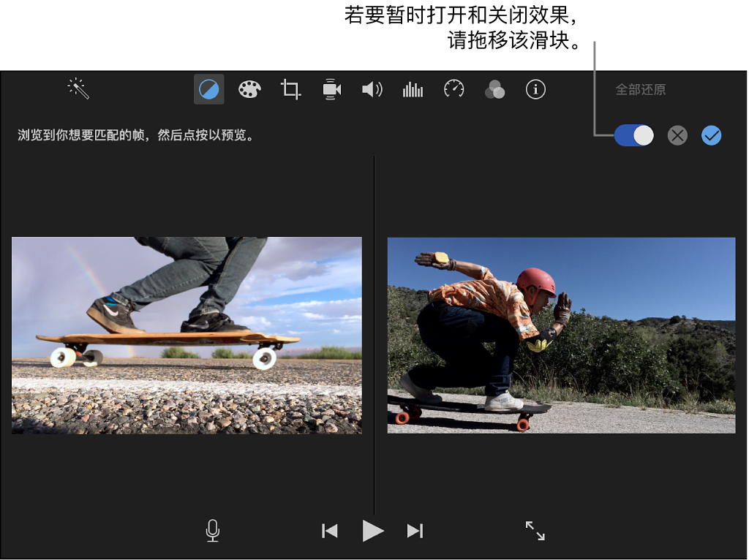This screenshot has width=749, height=560.
Task: Click the 全部还原 reset all button
Action: click(x=640, y=90)
